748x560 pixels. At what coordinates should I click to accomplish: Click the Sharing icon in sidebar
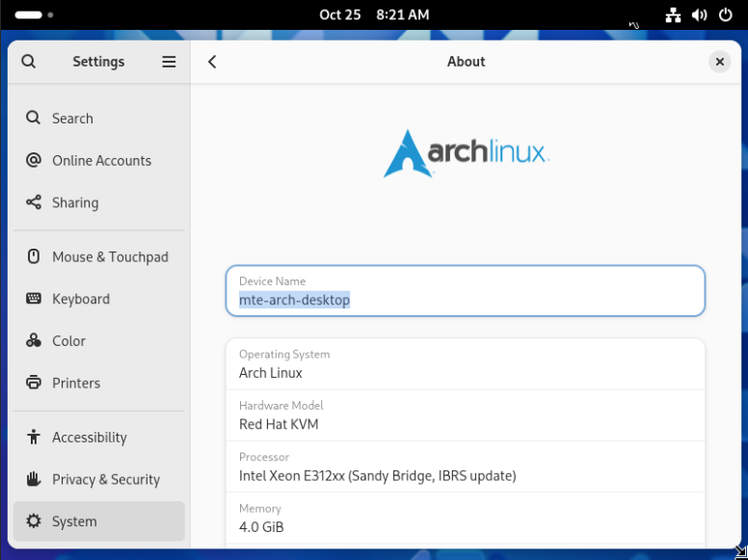[x=33, y=202]
